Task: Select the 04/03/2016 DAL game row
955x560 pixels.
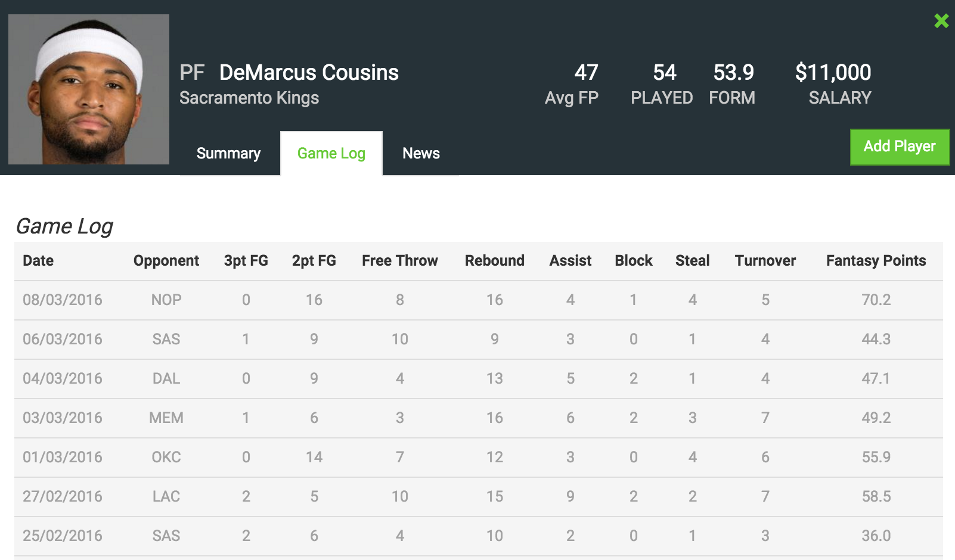Action: click(x=479, y=378)
